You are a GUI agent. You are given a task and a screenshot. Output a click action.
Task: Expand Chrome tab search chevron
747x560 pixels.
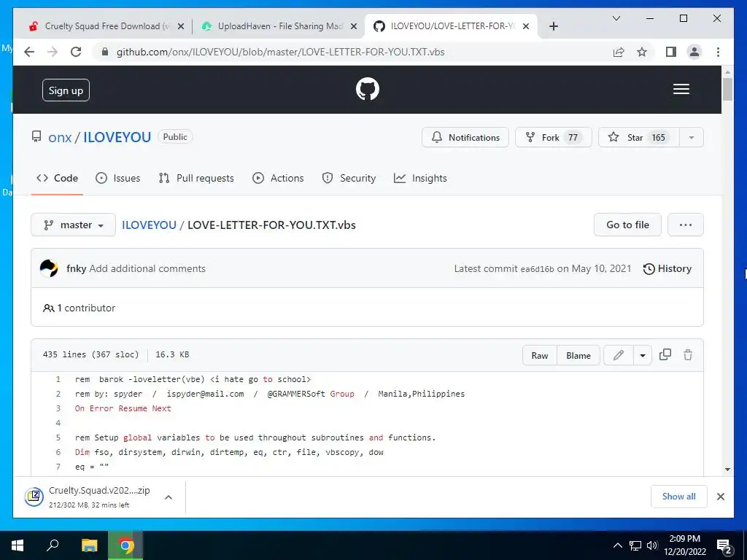(x=616, y=18)
